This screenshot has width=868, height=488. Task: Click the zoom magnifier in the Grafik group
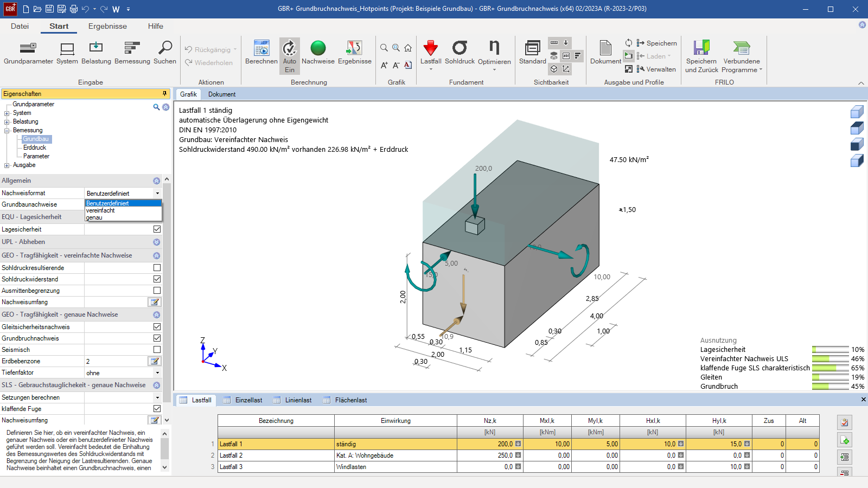coord(384,48)
